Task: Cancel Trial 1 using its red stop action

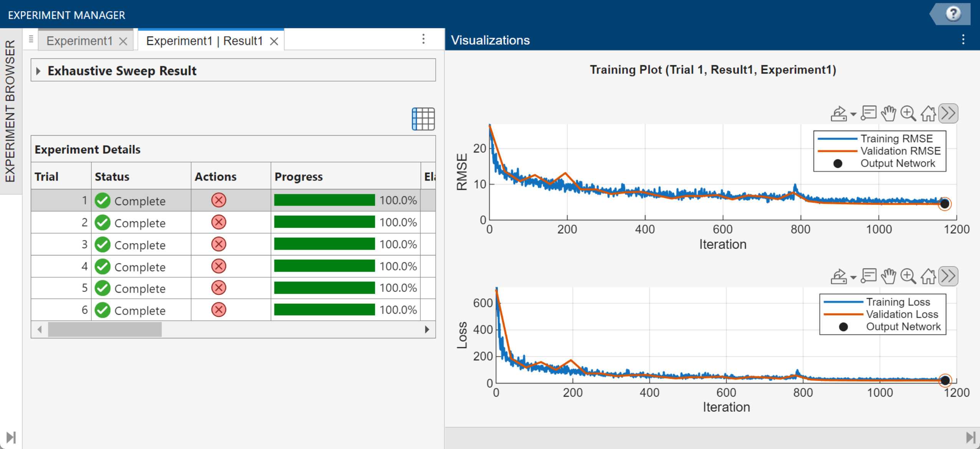Action: pyautogui.click(x=219, y=200)
